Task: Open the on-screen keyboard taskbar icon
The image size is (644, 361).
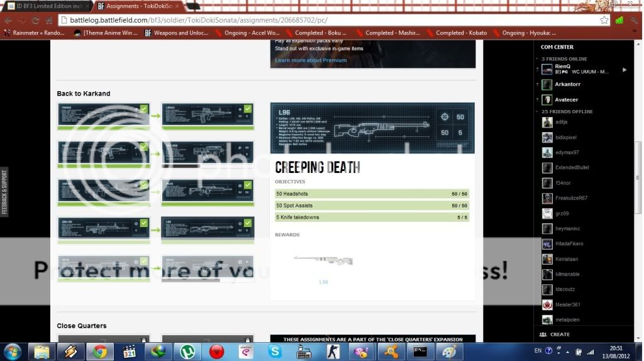Action: [304, 352]
